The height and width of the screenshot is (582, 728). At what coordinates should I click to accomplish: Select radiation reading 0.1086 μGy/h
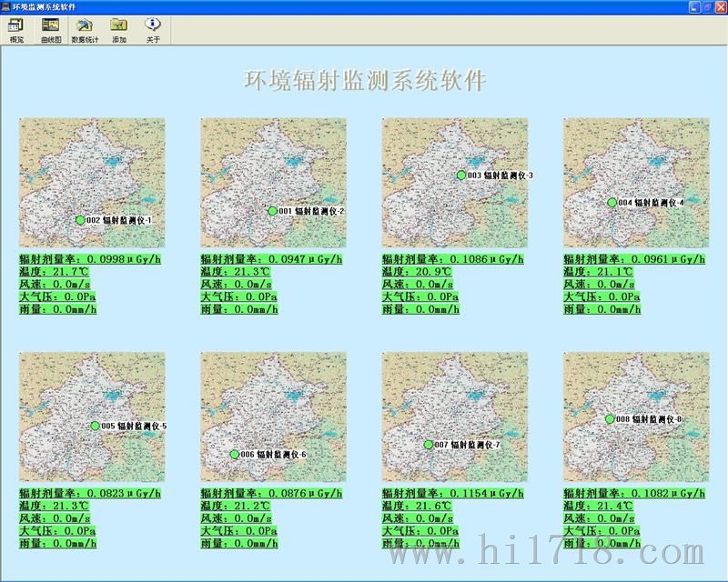tap(453, 259)
